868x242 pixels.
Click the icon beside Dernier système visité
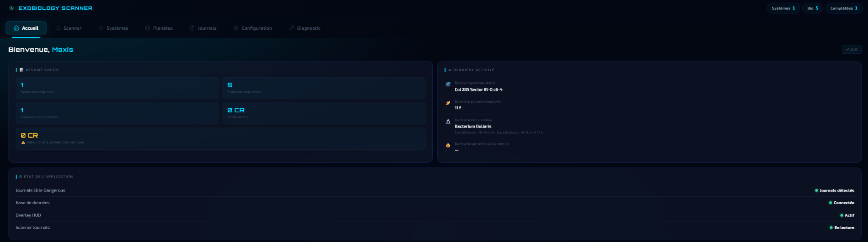pos(448,84)
